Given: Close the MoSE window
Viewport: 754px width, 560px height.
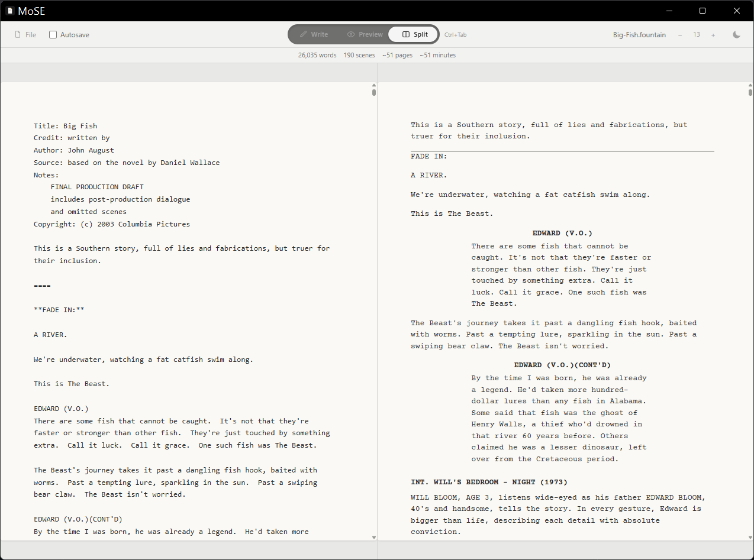Looking at the screenshot, I should (x=737, y=11).
